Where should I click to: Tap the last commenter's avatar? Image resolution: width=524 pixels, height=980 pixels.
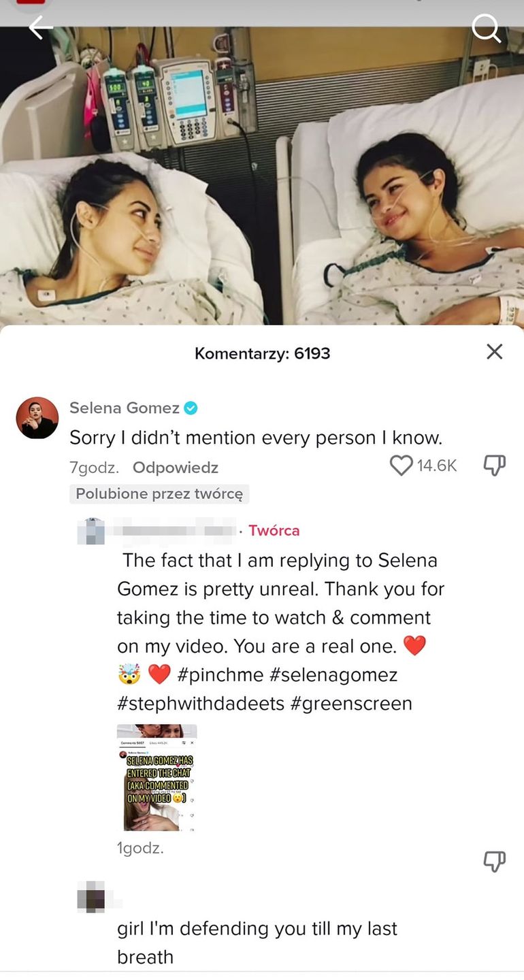pos(91,896)
